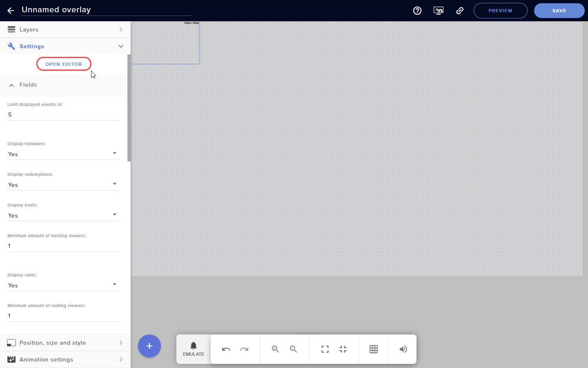Open Animation settings section
The width and height of the screenshot is (588, 368).
(65, 359)
